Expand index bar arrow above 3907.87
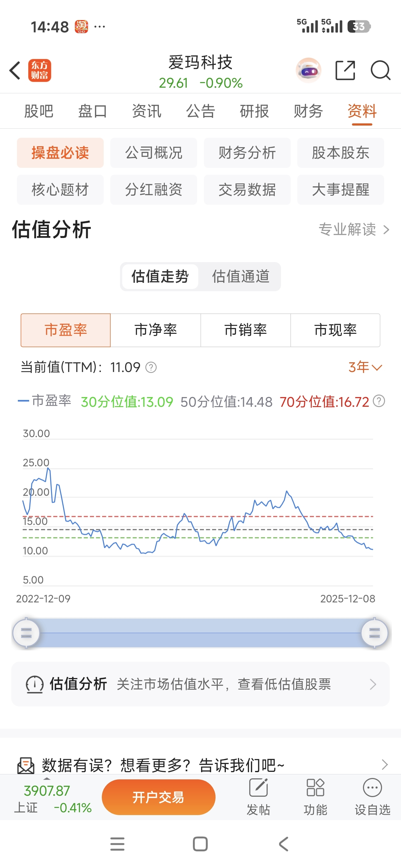Screen dimensions: 401x868 pos(47,779)
